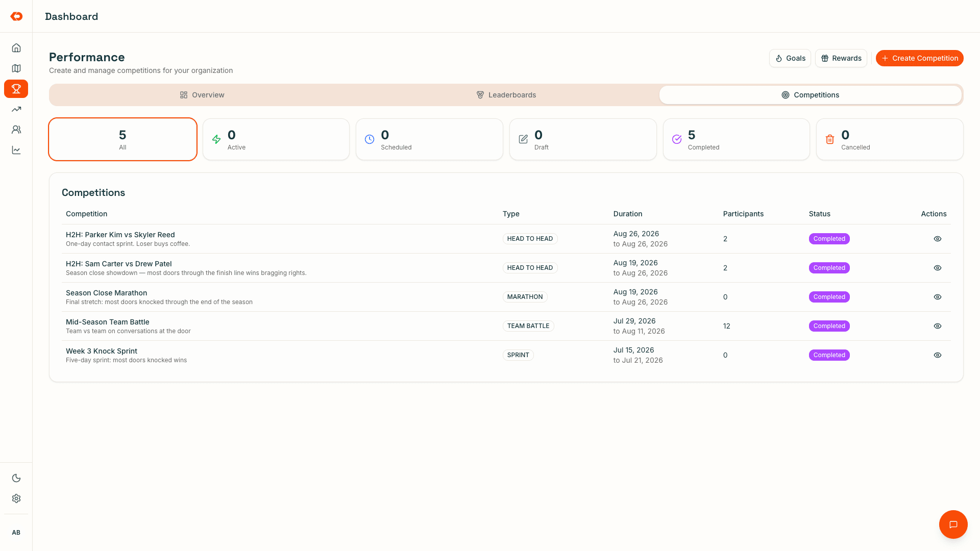Click participants count 12 for Team Battle
This screenshot has width=980, height=551.
point(727,326)
